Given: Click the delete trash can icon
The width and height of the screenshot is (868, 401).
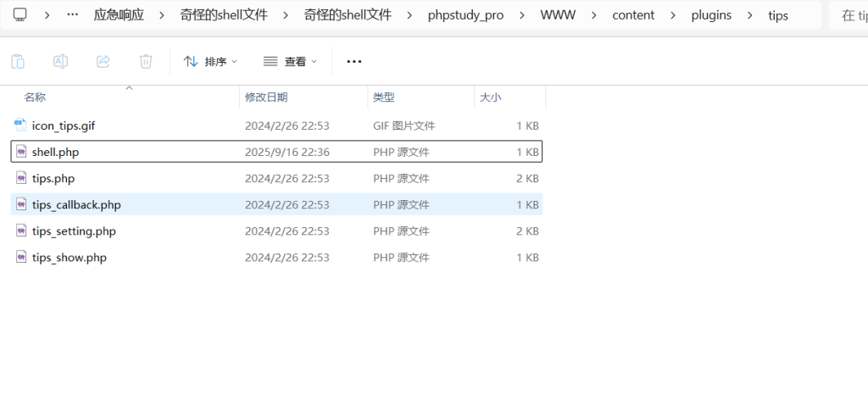Looking at the screenshot, I should click(x=146, y=61).
